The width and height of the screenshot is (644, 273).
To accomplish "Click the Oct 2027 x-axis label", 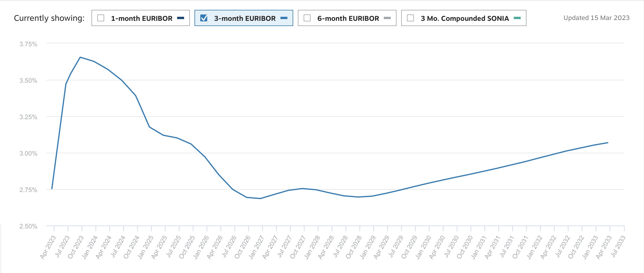I will 298,247.
